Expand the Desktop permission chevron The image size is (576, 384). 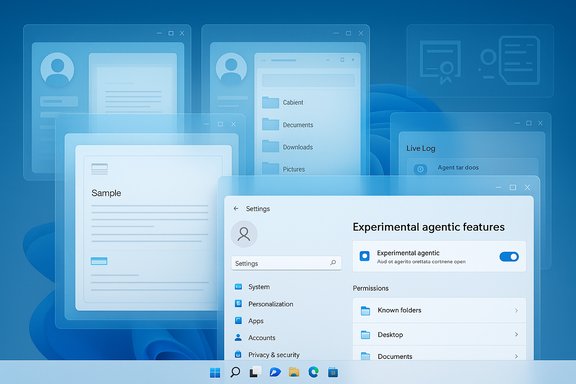(516, 334)
